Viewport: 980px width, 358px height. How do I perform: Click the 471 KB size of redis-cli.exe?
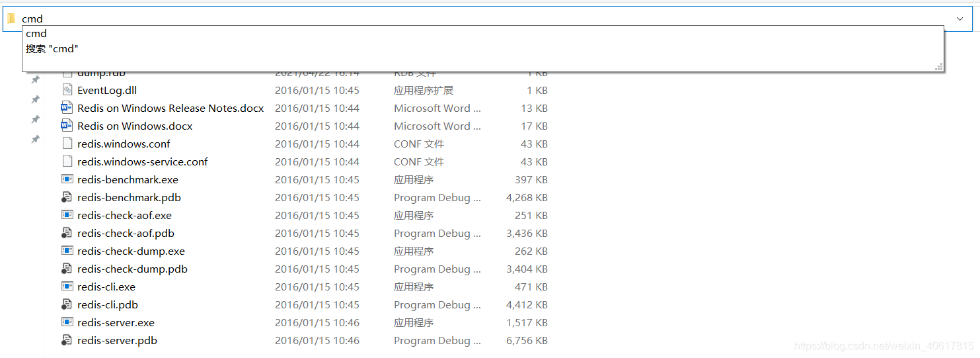pos(531,287)
